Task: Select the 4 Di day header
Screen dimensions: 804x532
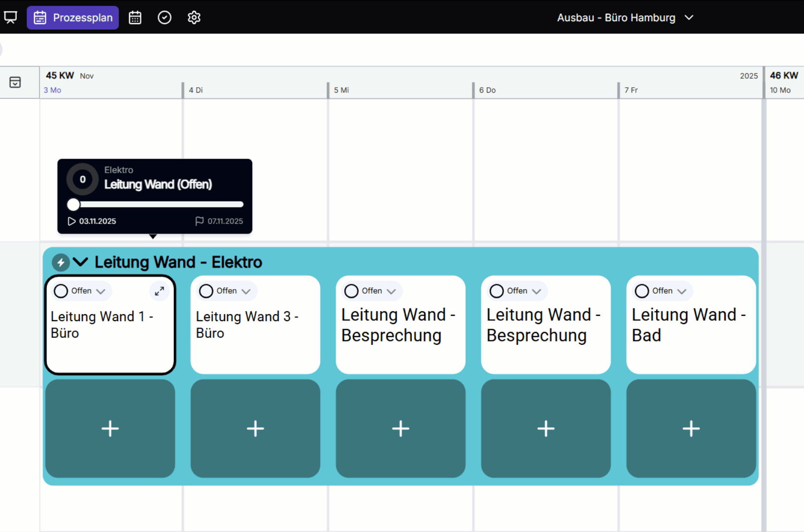Action: pos(196,90)
